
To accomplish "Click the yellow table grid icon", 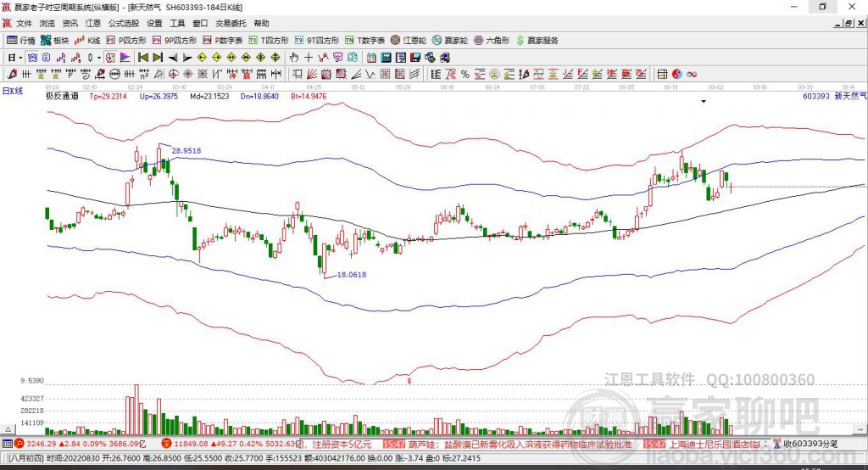I will pos(662,75).
